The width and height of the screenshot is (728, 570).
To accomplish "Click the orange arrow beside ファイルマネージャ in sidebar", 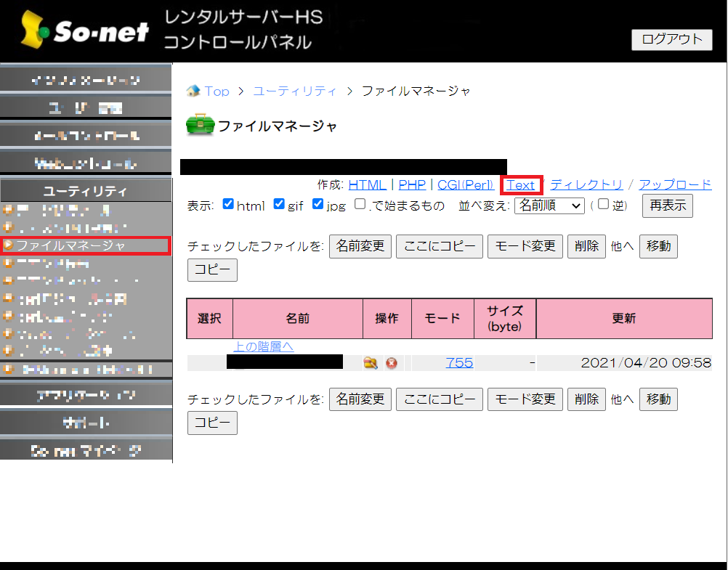I will pos(9,245).
